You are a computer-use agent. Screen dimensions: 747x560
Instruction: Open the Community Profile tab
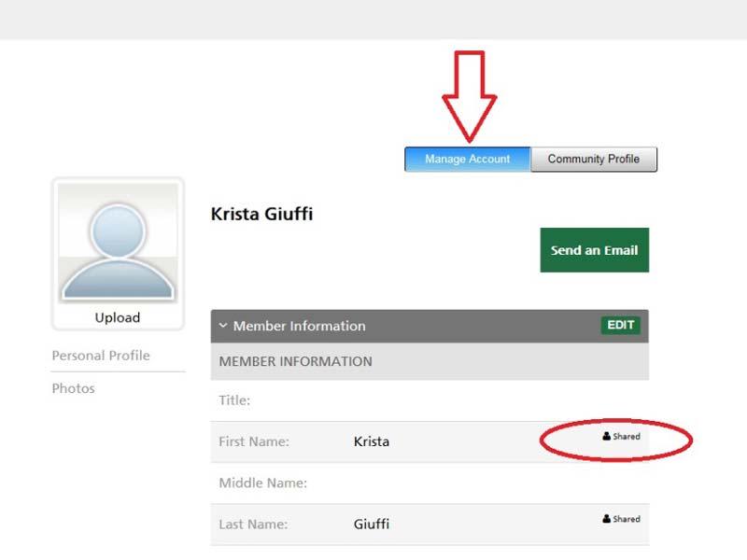click(x=593, y=160)
